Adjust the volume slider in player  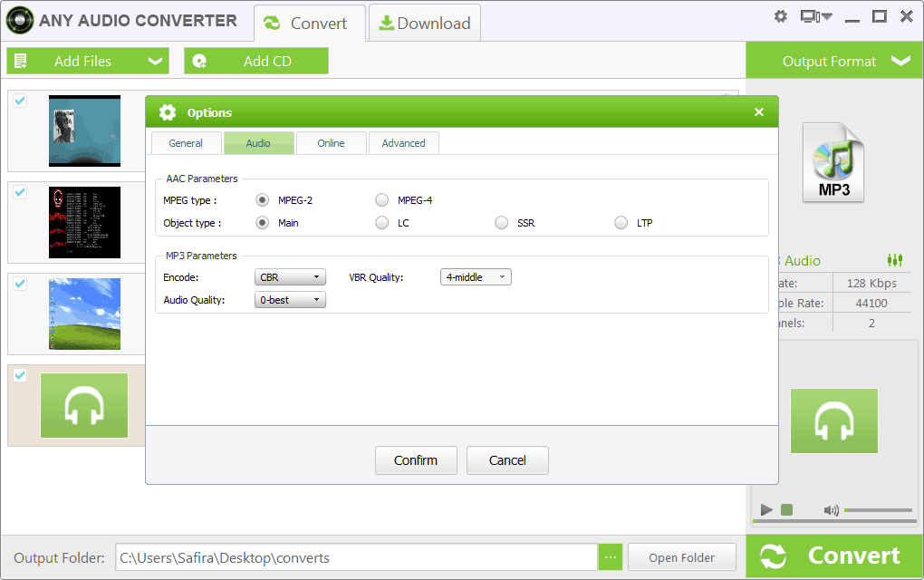878,510
